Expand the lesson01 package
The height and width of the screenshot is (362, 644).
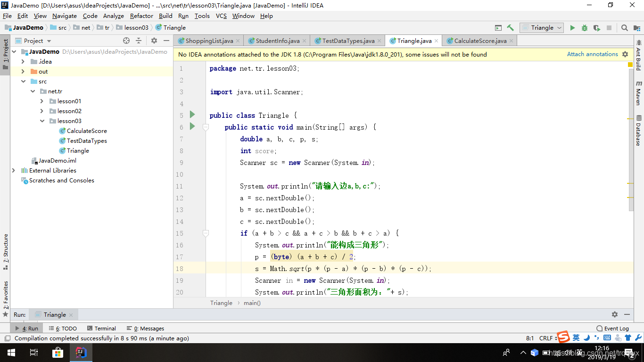42,101
